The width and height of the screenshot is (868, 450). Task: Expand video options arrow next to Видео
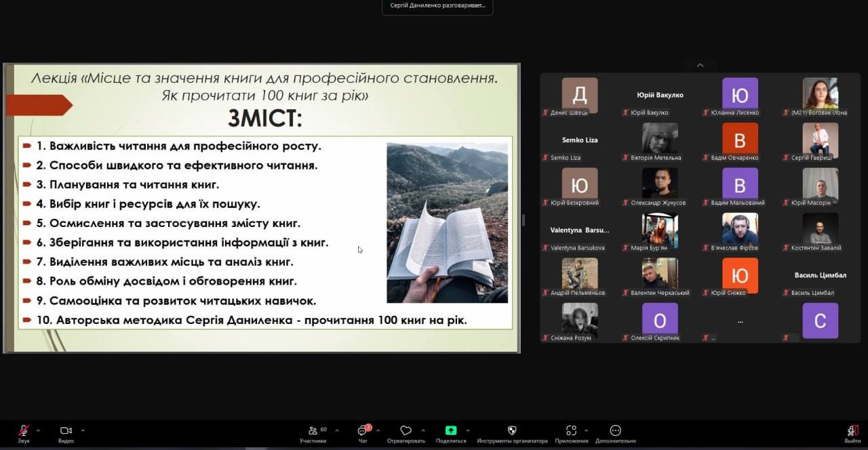coord(83,430)
